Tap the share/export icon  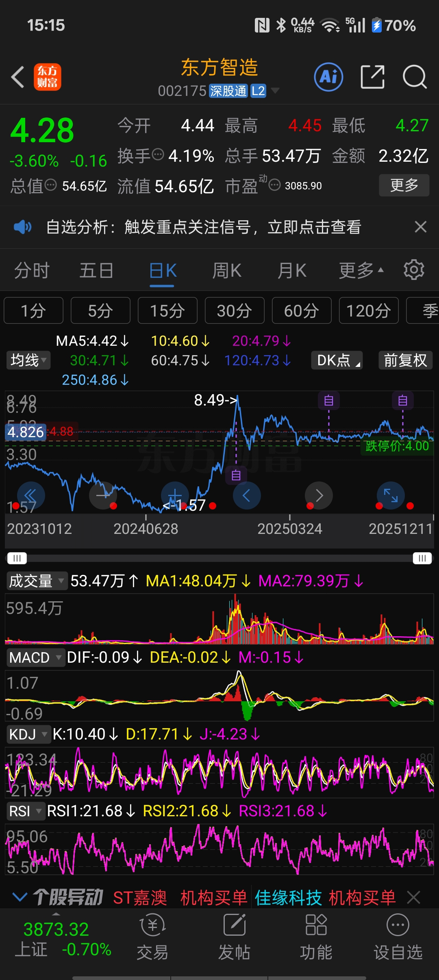(372, 77)
